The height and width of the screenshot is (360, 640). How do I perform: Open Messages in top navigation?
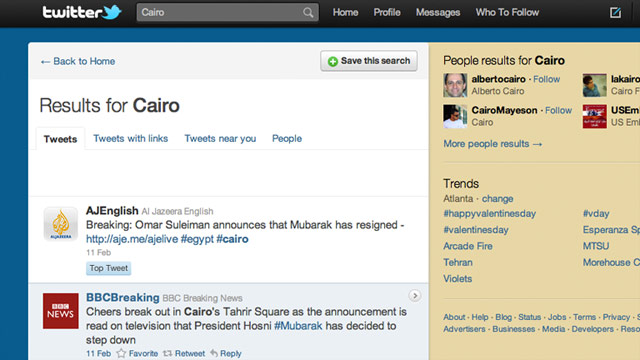pyautogui.click(x=438, y=13)
